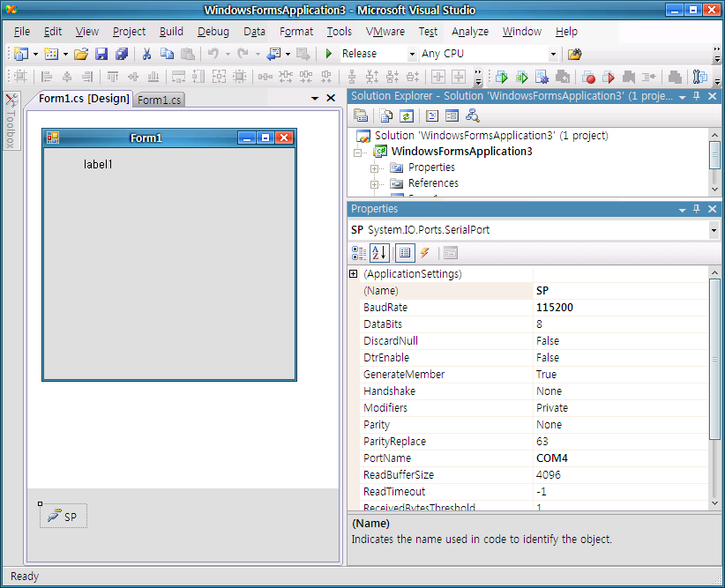Select the WindowsFormsApplication3 project item
The height and width of the screenshot is (588, 725).
(x=461, y=152)
